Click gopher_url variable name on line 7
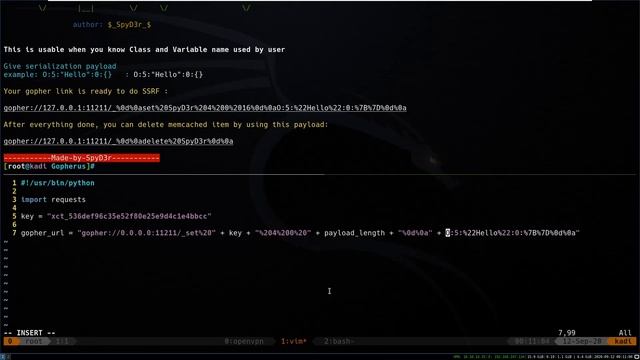Image resolution: width=640 pixels, height=360 pixels. pos(42,233)
